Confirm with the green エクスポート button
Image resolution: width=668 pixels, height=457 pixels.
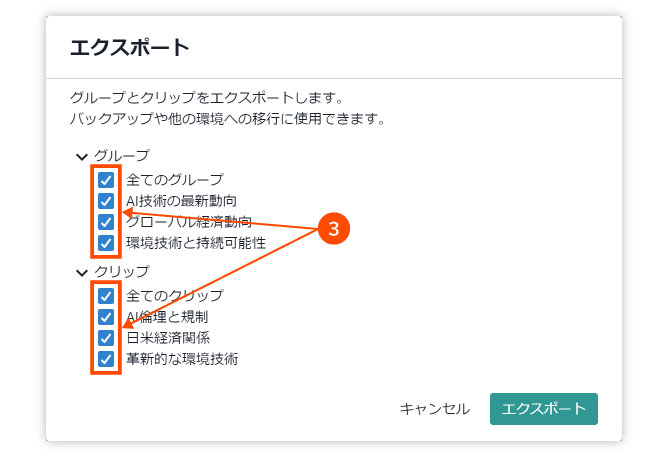(x=544, y=409)
